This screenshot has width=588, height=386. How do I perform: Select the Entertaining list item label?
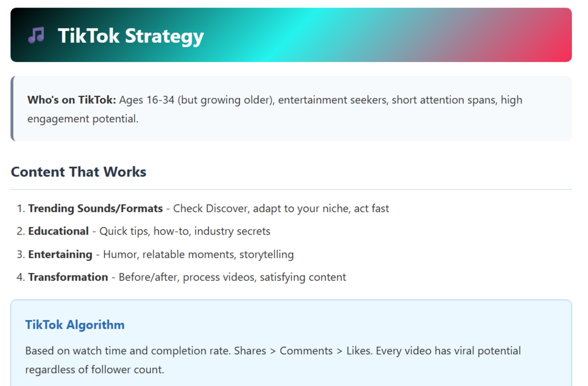point(60,254)
